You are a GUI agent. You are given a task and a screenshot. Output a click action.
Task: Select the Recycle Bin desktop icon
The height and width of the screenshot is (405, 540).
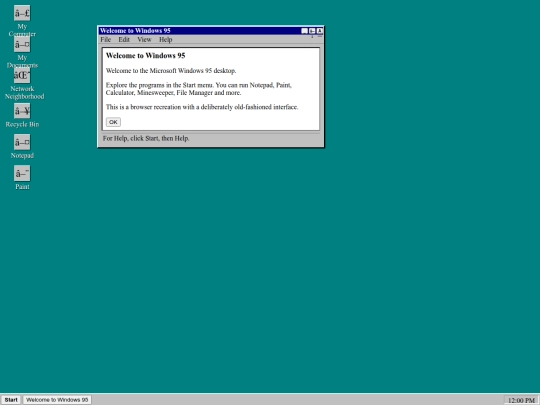click(x=22, y=116)
